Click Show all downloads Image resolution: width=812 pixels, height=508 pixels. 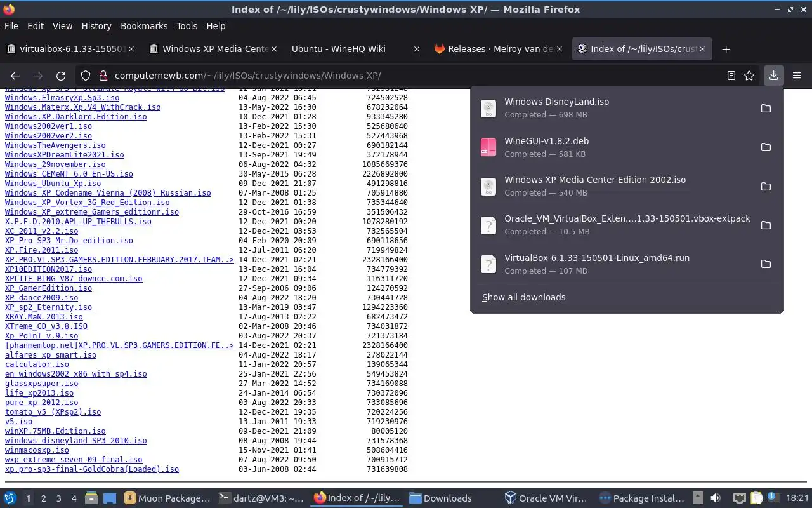(523, 297)
